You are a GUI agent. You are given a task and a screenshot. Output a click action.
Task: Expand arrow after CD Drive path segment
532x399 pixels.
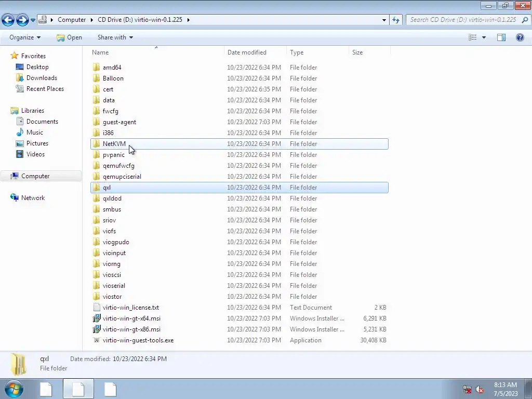tap(188, 20)
